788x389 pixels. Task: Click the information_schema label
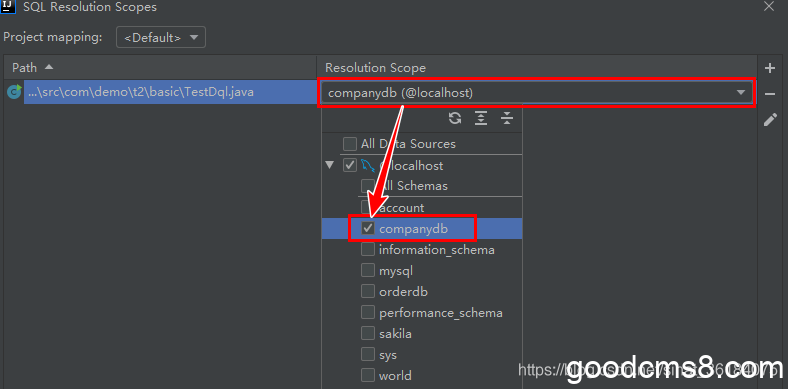[x=437, y=250]
